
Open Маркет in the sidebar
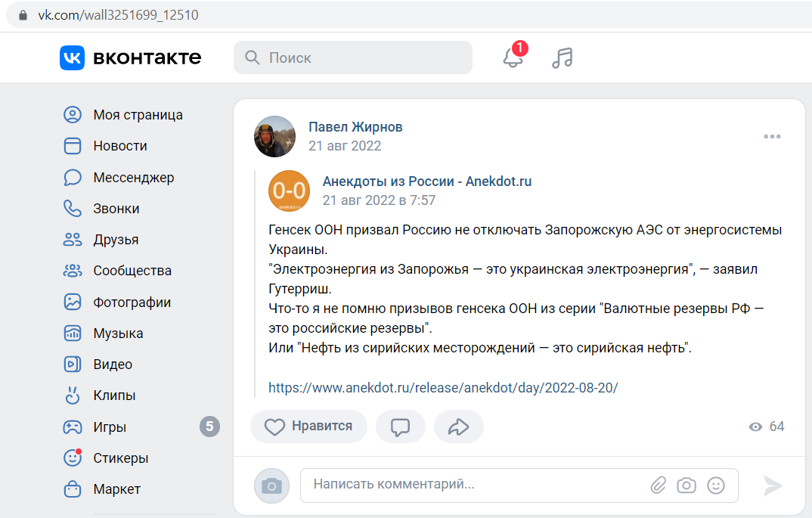[116, 489]
